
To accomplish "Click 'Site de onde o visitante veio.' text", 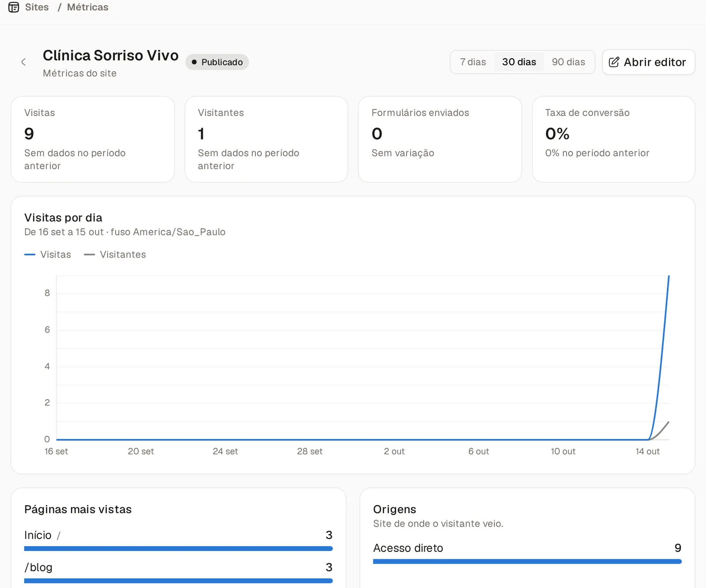I will [438, 524].
